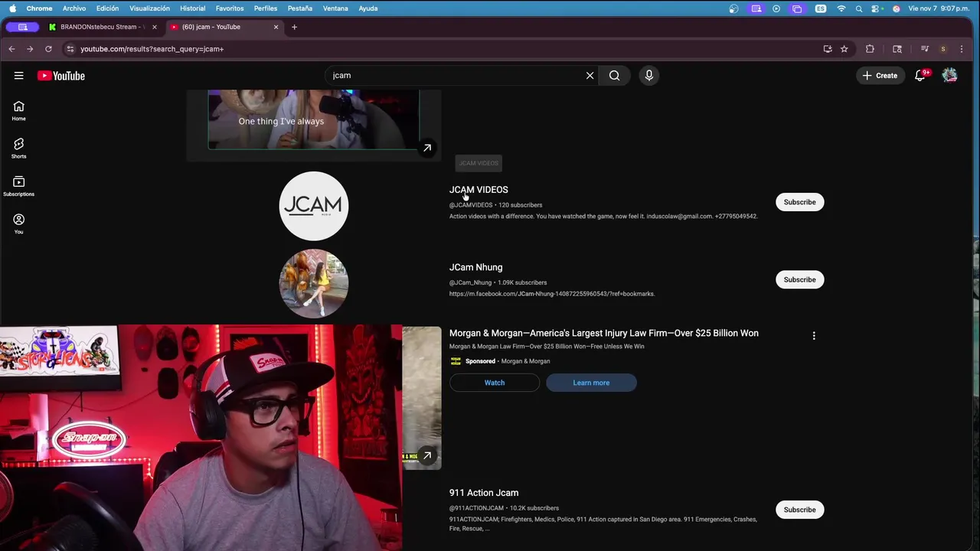Open JCAM VIDEOS channel title

(x=479, y=190)
